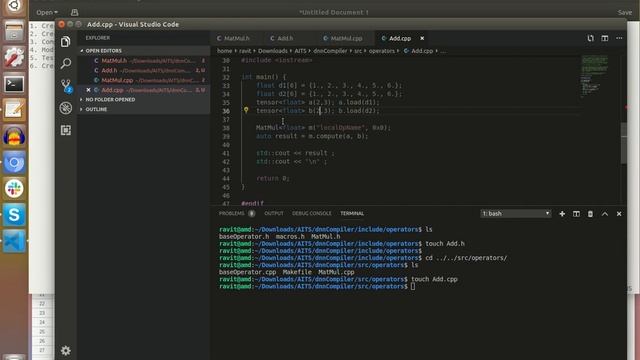The image size is (640, 360).
Task: Click the Add.cpp breadcrumb segment
Action: [x=418, y=51]
